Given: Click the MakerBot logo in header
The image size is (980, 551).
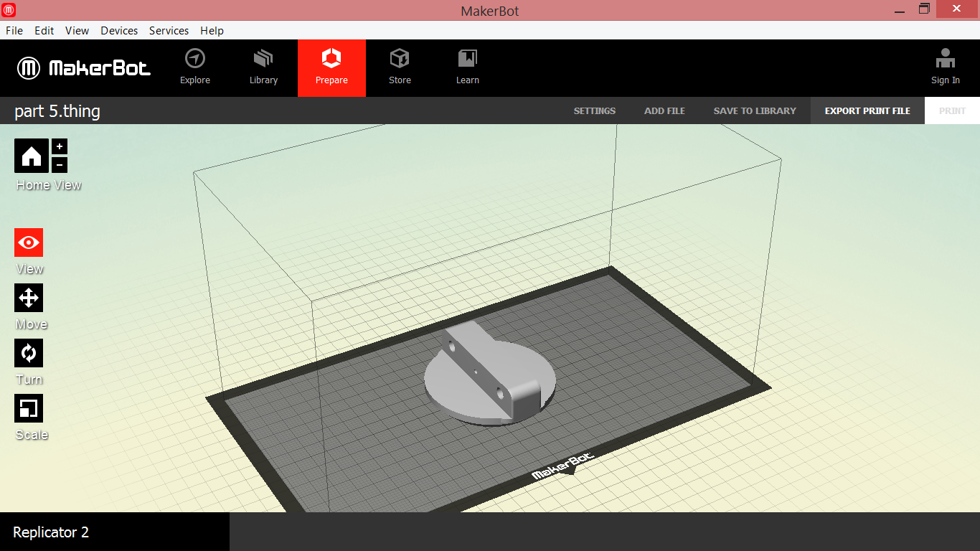Looking at the screenshot, I should tap(84, 68).
